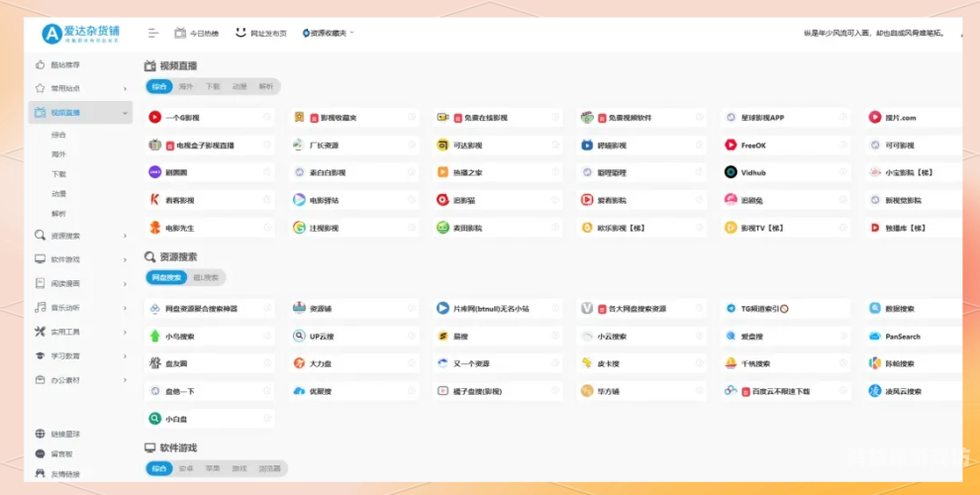
Task: Select 解析 in the sidebar submenu
Action: click(58, 214)
